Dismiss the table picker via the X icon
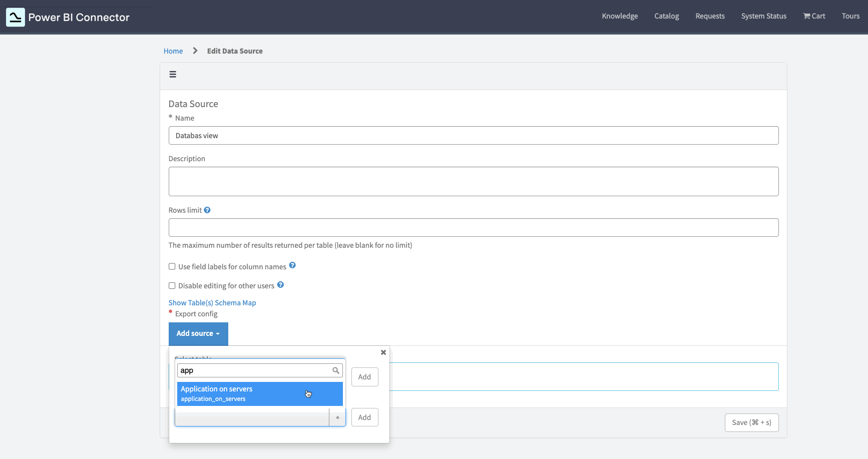 tap(383, 352)
